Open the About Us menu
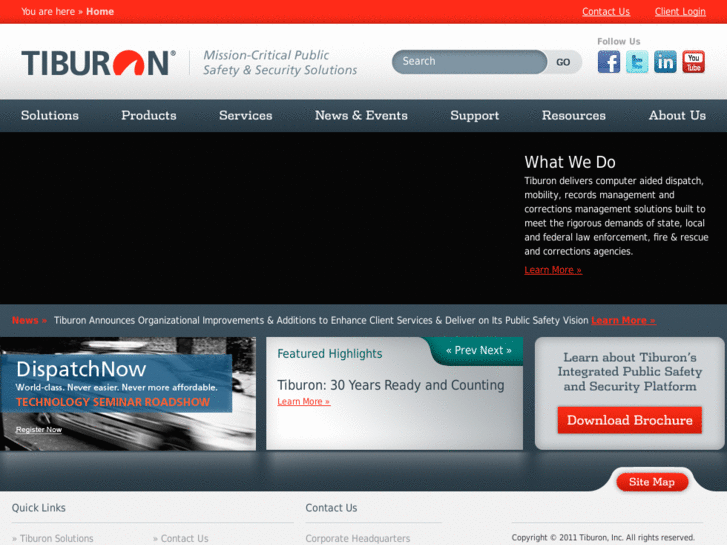This screenshot has height=545, width=727. [x=677, y=115]
